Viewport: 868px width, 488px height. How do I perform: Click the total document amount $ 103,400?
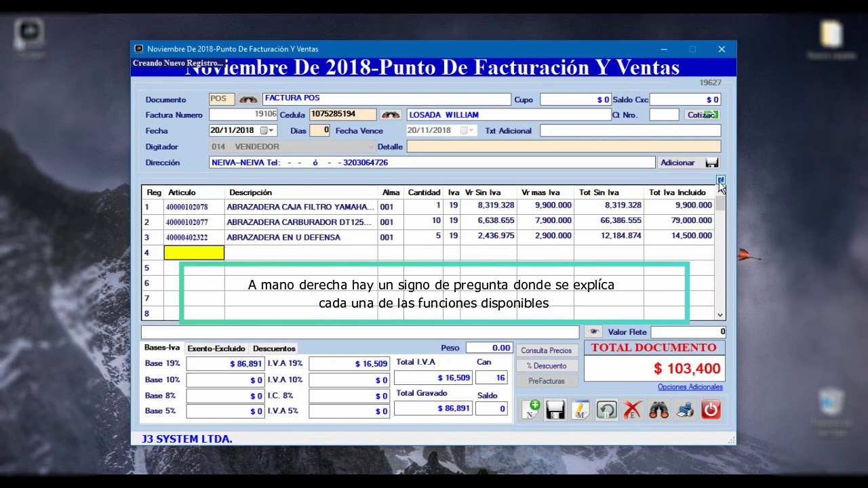(686, 369)
